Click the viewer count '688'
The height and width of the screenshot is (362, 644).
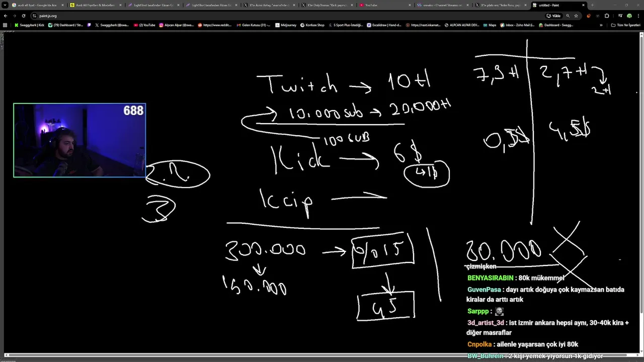click(133, 111)
